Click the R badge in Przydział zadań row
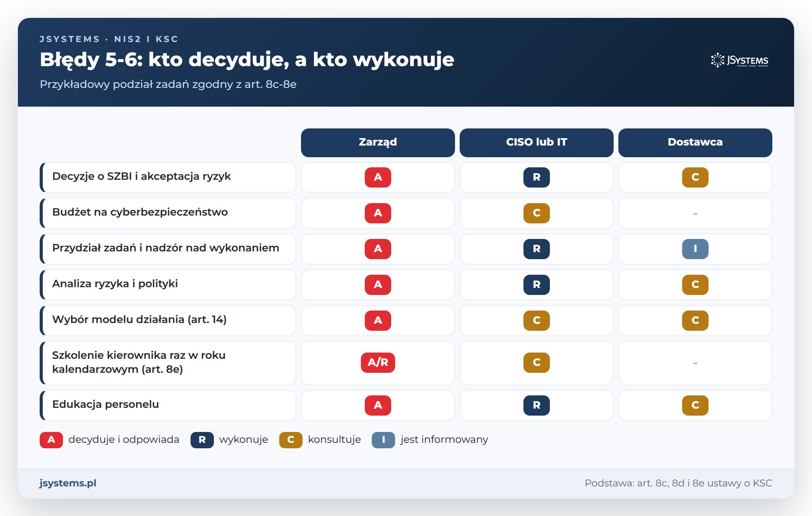The width and height of the screenshot is (812, 516). tap(536, 249)
